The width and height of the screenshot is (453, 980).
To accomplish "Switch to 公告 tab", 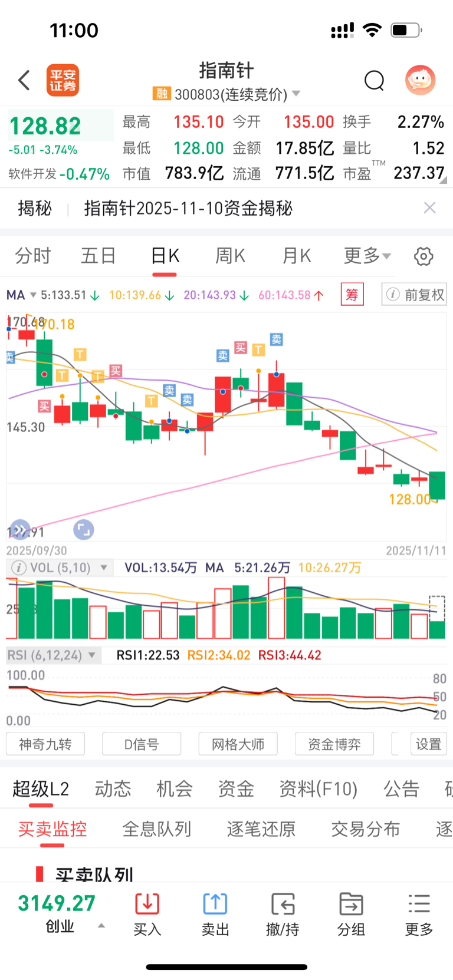I will 402,788.
